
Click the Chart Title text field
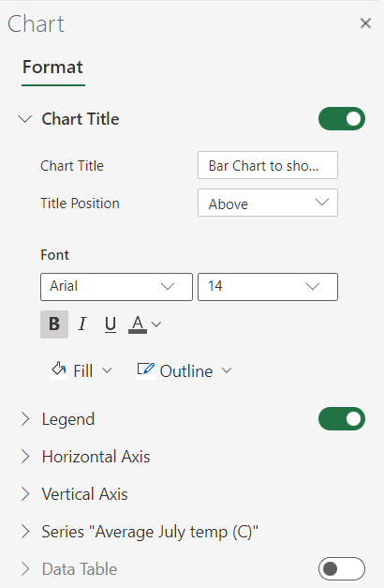[x=268, y=165]
